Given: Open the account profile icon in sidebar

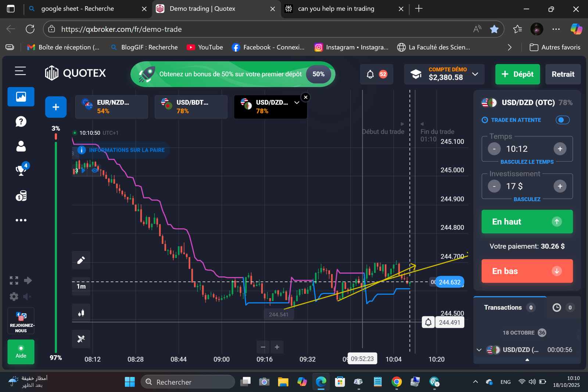Looking at the screenshot, I should coord(21,146).
